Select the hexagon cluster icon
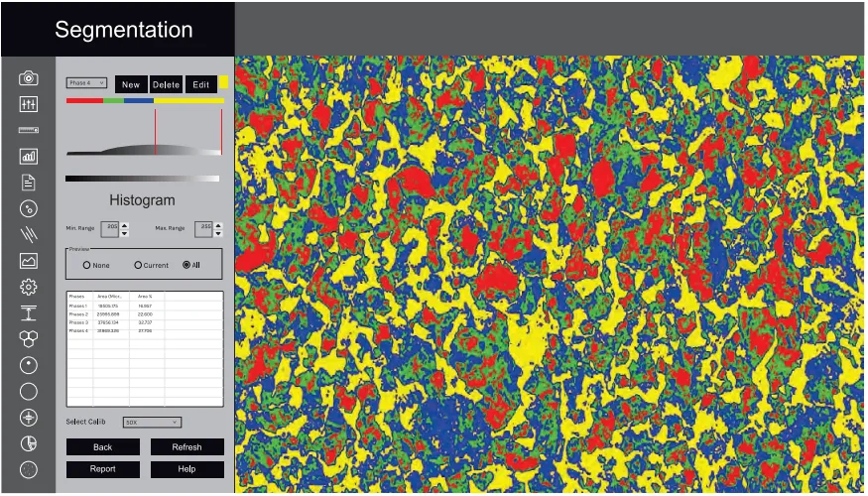Viewport: 868px width, 496px height. 28,339
